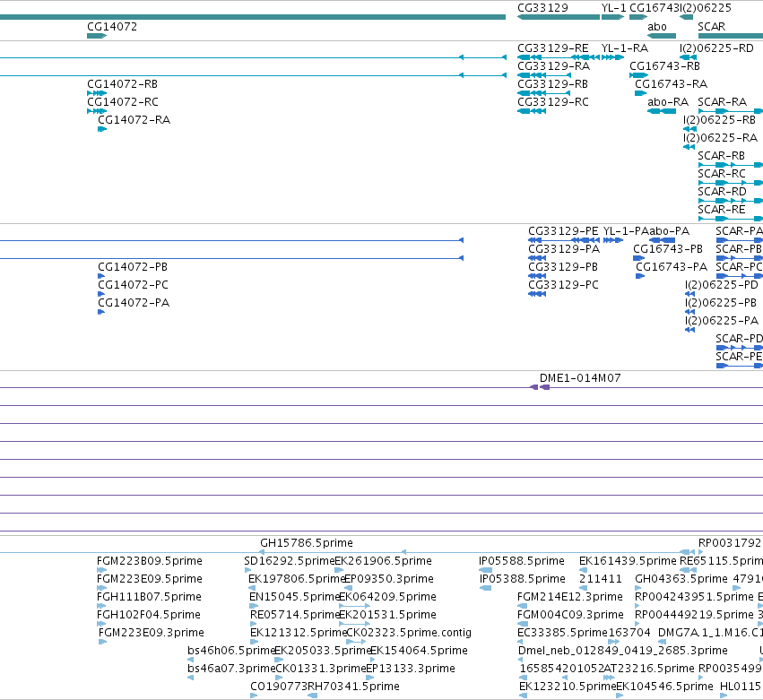This screenshot has width=763, height=700.
Task: Select transcript SCAR-RB
Action: coord(731,165)
